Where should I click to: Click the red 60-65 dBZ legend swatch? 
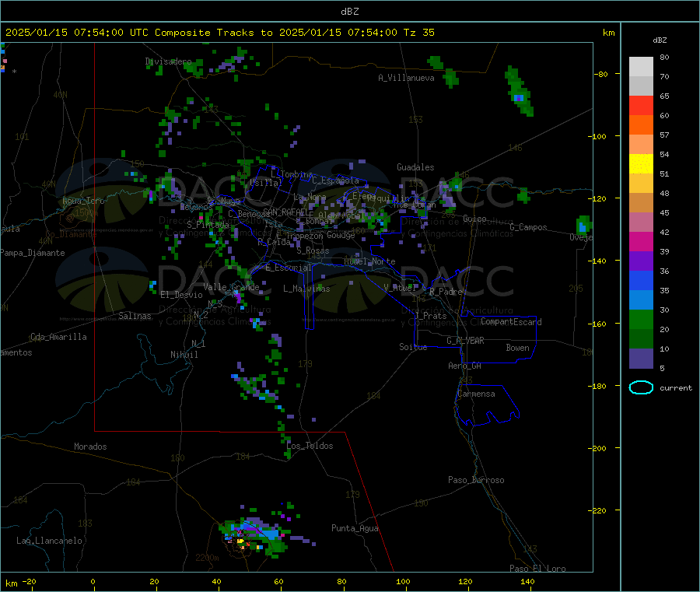pyautogui.click(x=641, y=105)
